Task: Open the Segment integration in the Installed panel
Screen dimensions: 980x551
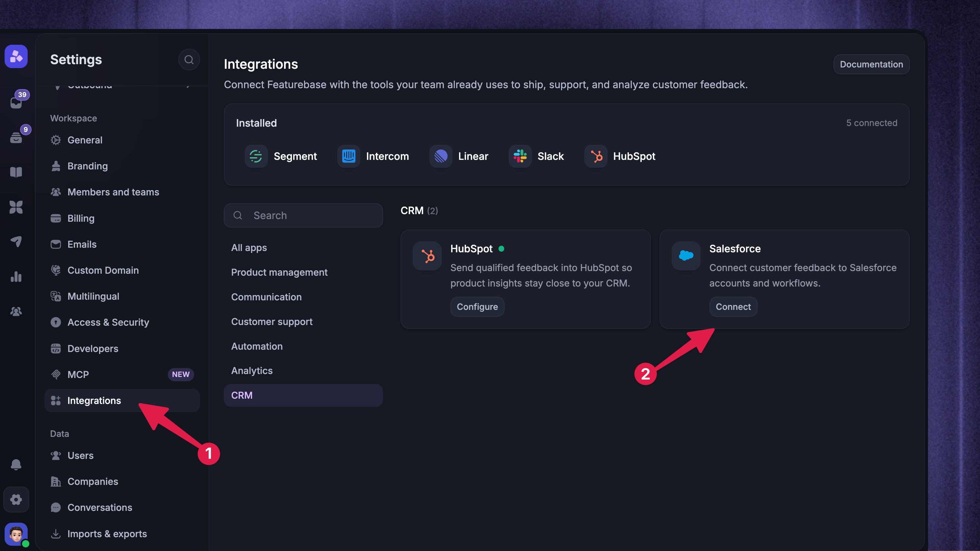Action: 281,156
